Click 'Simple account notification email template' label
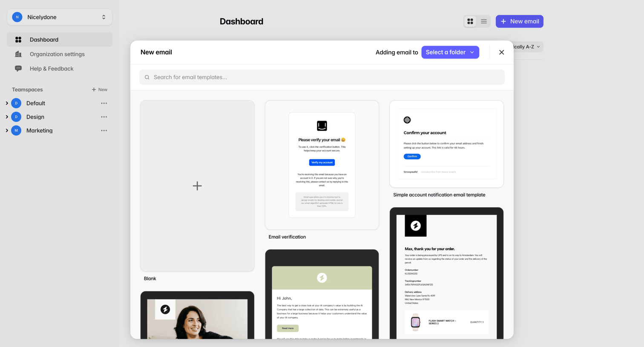The height and width of the screenshot is (347, 644). [x=439, y=195]
